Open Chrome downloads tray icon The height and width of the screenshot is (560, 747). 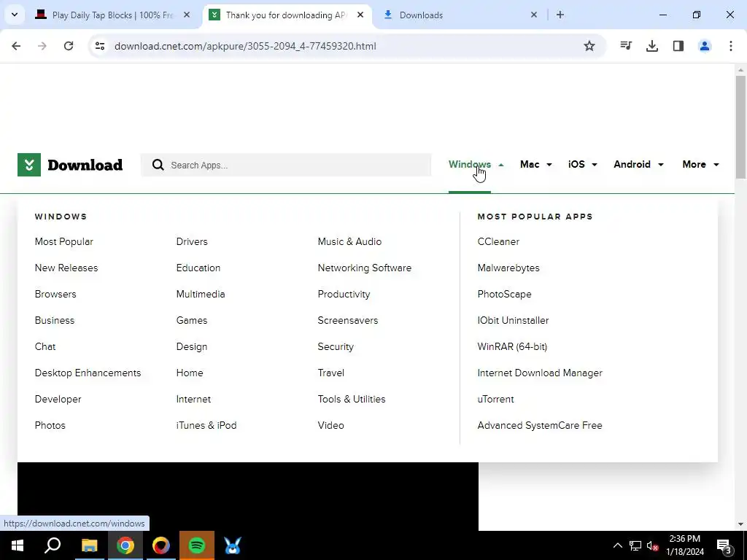click(651, 46)
